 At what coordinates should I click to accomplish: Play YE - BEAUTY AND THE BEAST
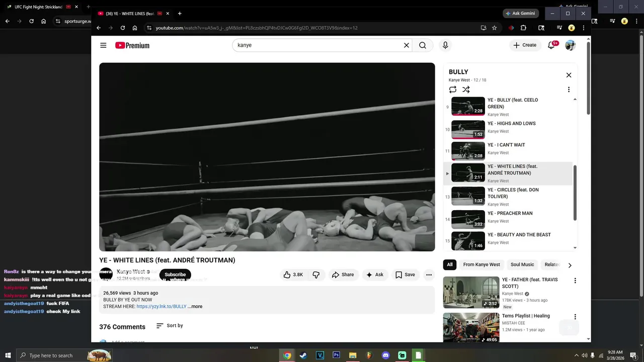coord(508,240)
